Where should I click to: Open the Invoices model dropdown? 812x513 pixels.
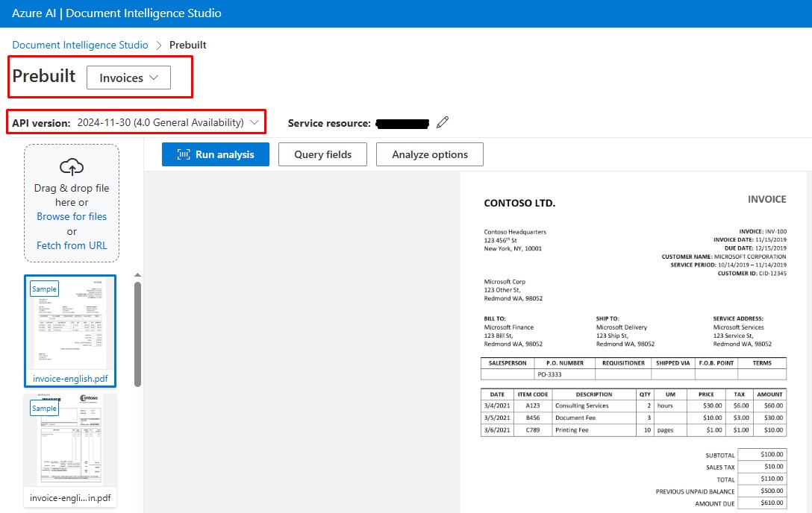tap(130, 77)
